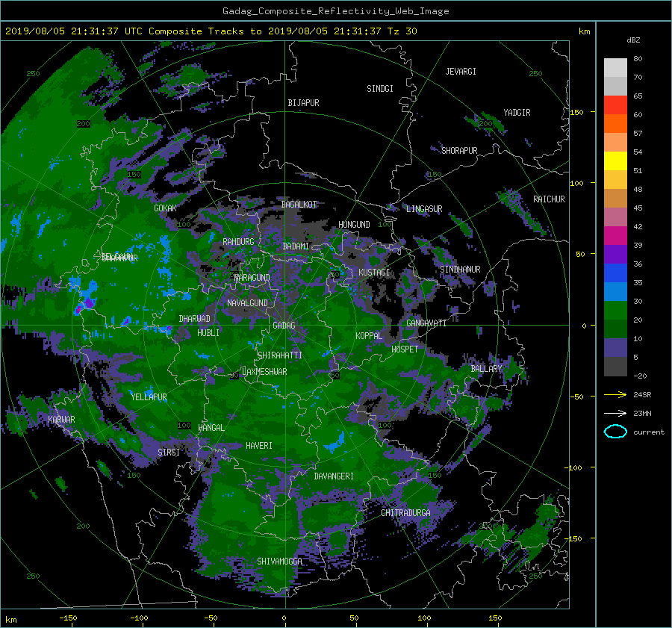Image resolution: width=672 pixels, height=628 pixels.
Task: Click the RAICHUR label
Action: coord(549,199)
